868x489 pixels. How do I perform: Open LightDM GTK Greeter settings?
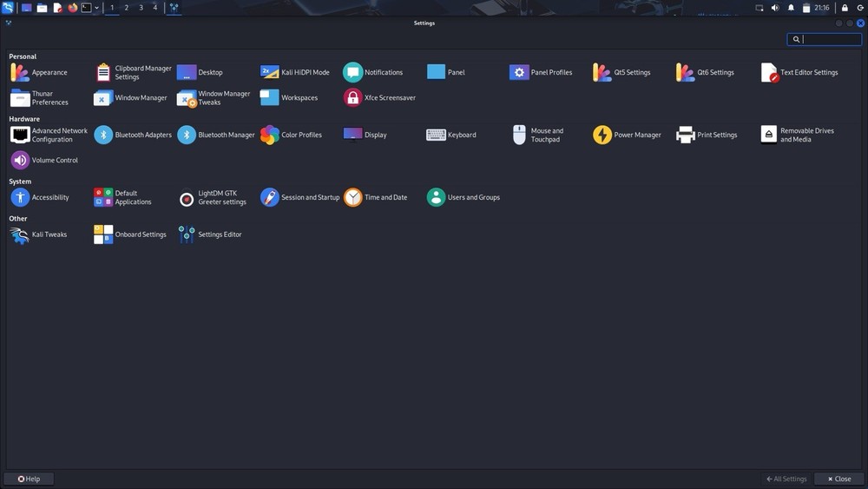tap(212, 198)
